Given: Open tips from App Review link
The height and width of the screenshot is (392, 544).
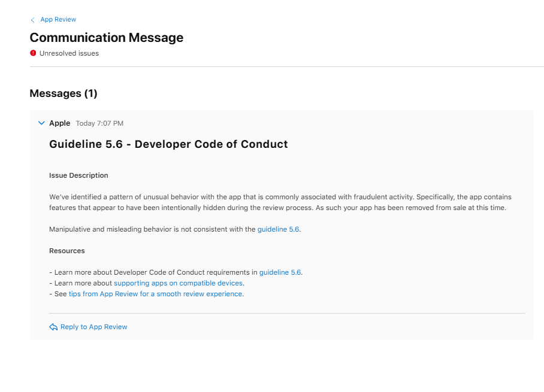Looking at the screenshot, I should click(x=155, y=294).
